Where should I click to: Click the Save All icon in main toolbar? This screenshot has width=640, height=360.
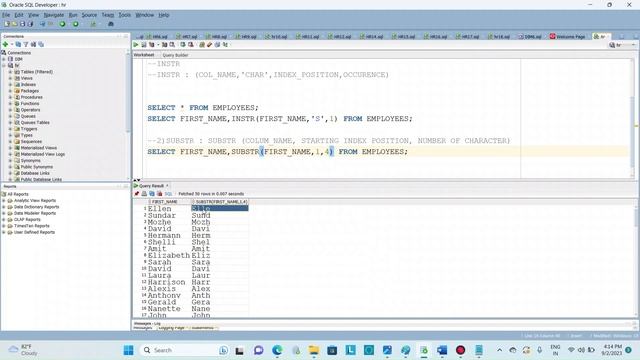30,24
